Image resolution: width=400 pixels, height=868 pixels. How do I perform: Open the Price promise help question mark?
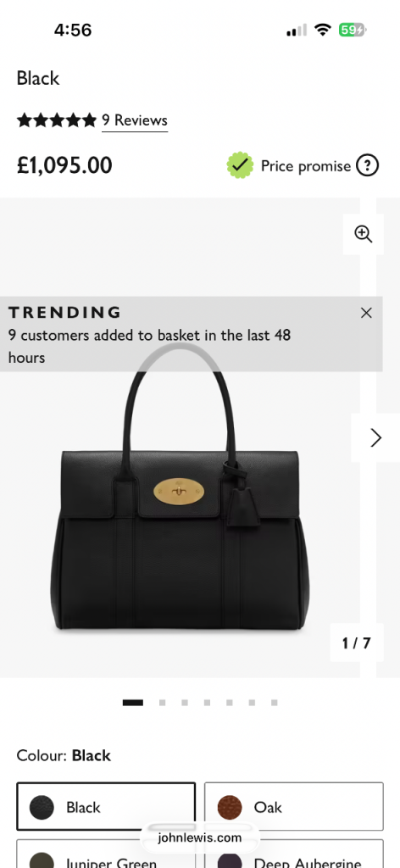367,165
